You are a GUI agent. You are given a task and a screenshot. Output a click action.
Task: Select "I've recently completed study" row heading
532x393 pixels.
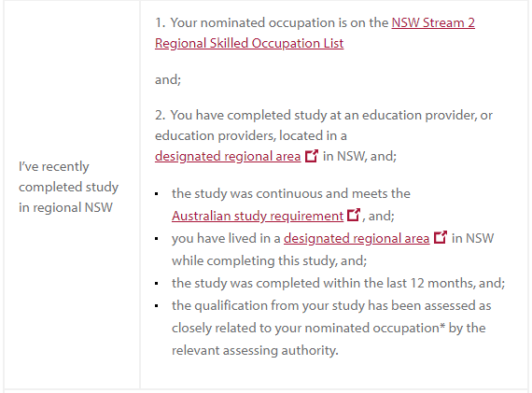click(x=69, y=187)
